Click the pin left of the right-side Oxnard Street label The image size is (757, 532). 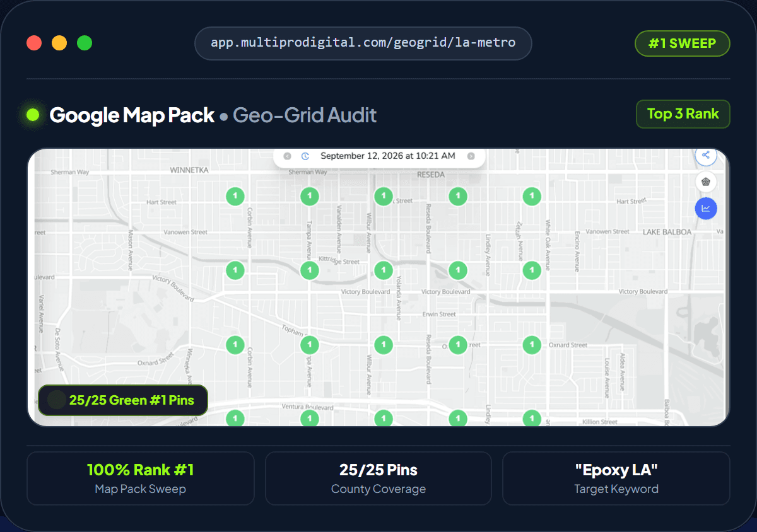point(532,344)
